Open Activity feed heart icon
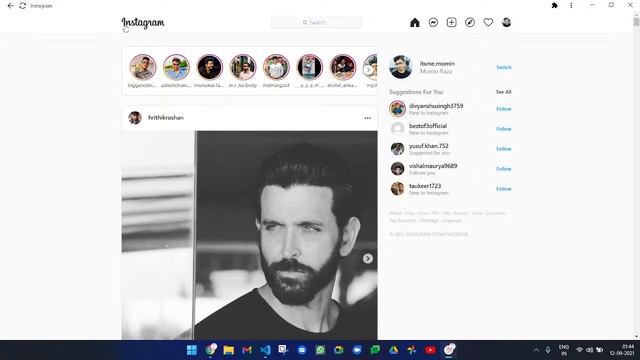This screenshot has width=640, height=360. click(488, 22)
